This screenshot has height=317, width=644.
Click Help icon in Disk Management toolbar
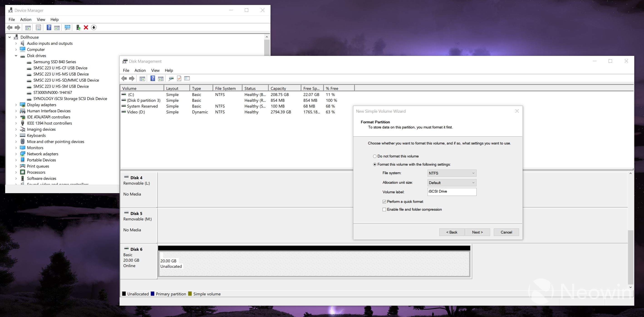tap(153, 79)
